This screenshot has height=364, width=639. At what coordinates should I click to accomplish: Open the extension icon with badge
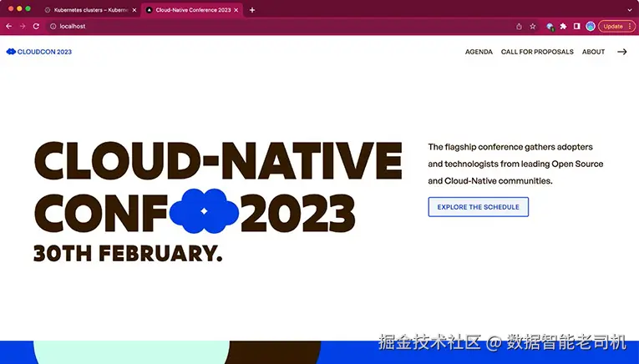point(550,27)
